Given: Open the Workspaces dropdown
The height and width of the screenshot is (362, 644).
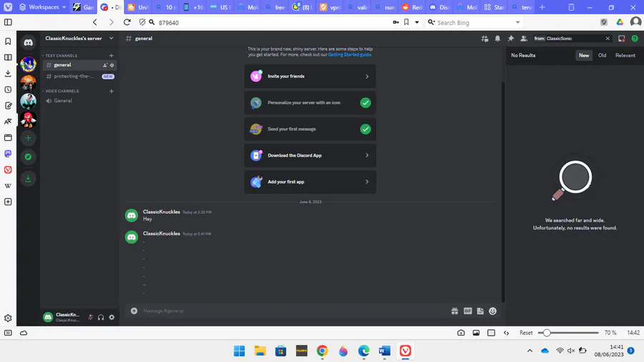Looking at the screenshot, I should tap(42, 7).
